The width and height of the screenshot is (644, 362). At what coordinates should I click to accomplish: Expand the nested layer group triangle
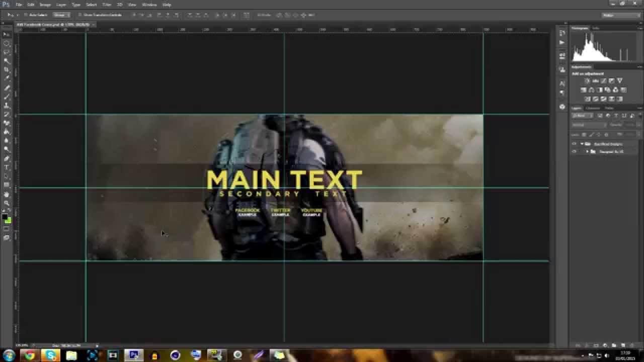pos(587,151)
